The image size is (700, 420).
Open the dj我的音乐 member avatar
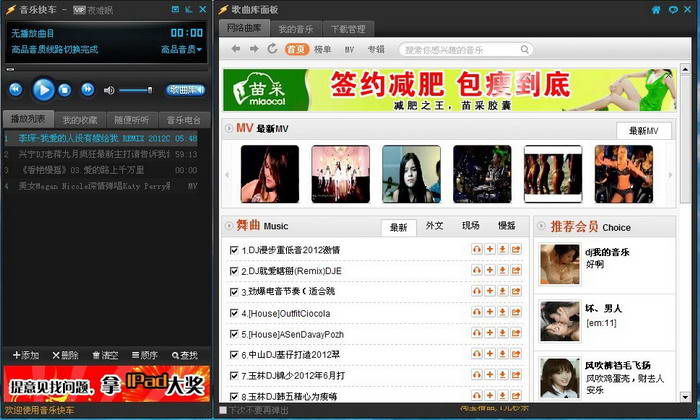[560, 264]
